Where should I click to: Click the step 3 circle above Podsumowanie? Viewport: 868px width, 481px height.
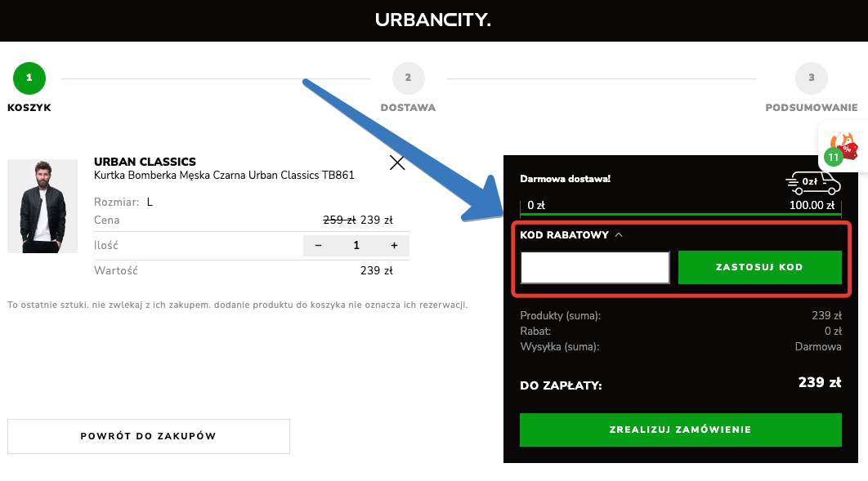pos(811,78)
